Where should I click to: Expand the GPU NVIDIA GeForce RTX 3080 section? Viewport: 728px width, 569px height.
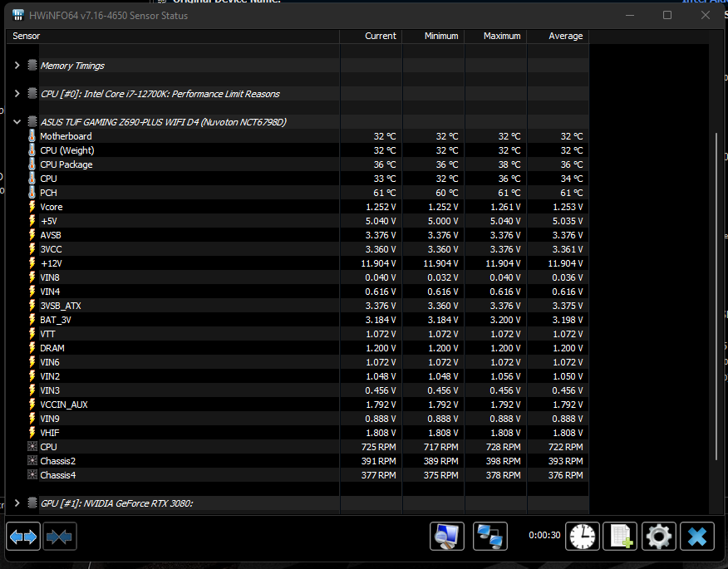(17, 503)
